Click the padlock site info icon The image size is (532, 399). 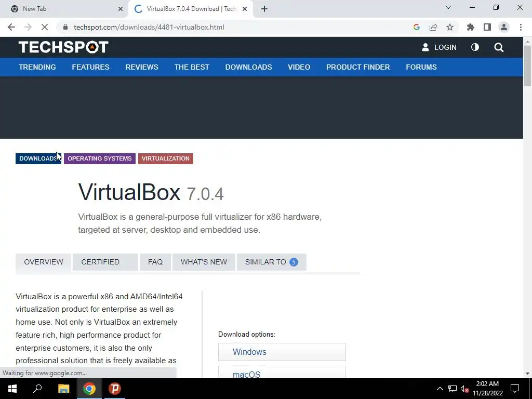coord(65,27)
